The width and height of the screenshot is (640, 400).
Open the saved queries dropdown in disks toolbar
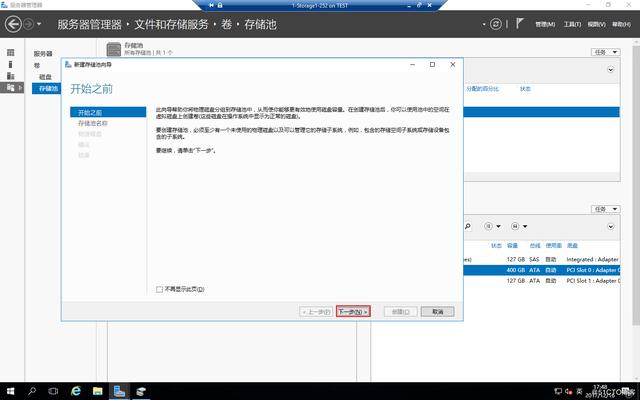[x=519, y=226]
